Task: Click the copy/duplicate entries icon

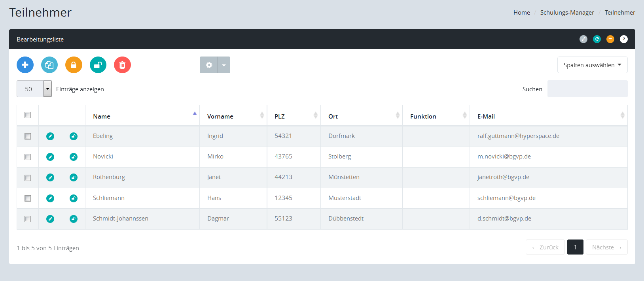Action: pyautogui.click(x=49, y=65)
